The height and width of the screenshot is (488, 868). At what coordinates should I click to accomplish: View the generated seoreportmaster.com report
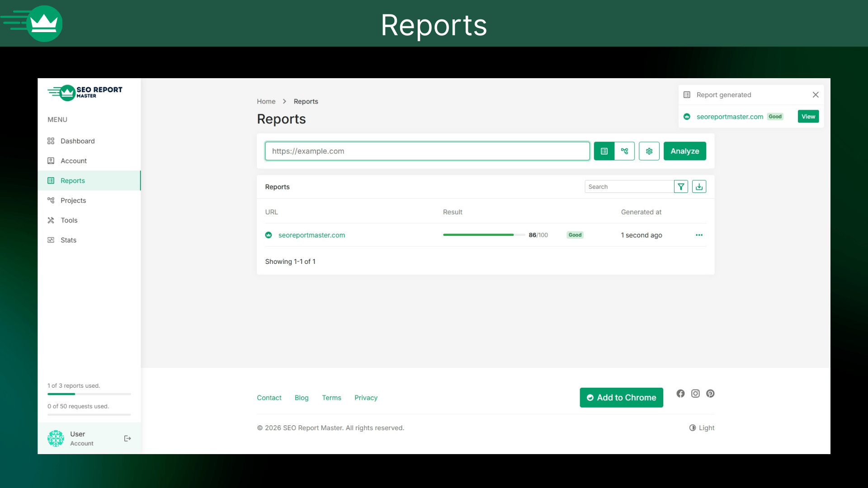click(808, 116)
